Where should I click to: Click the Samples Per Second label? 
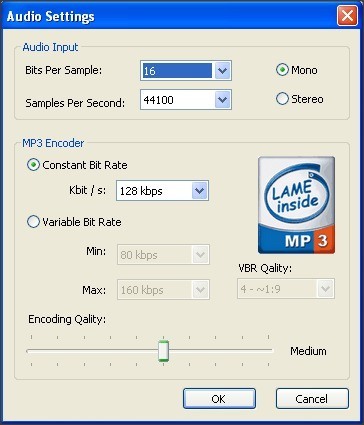pyautogui.click(x=75, y=103)
